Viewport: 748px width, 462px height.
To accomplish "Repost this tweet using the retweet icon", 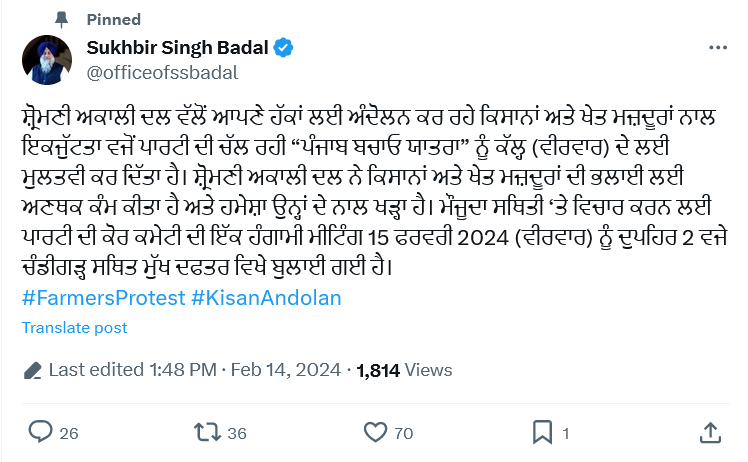I will pyautogui.click(x=206, y=432).
